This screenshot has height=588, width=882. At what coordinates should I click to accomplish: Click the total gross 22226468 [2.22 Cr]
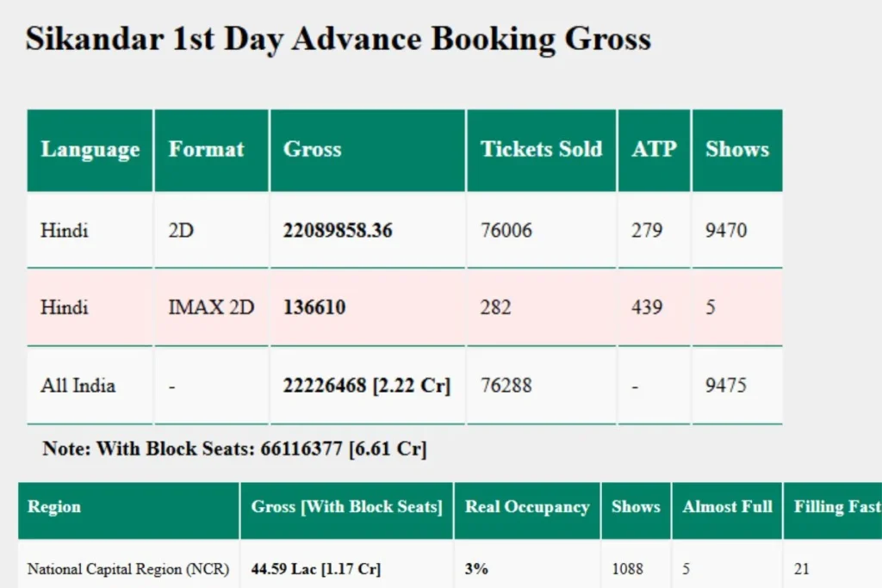(x=366, y=386)
